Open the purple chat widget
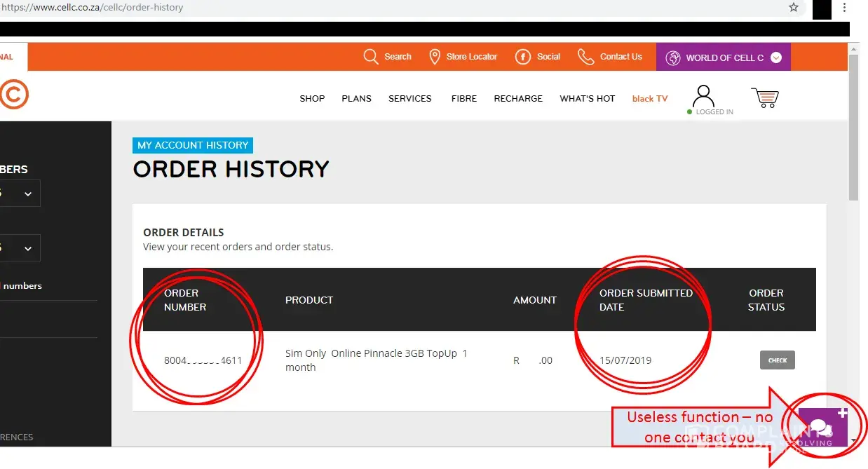868x469 pixels. point(823,427)
